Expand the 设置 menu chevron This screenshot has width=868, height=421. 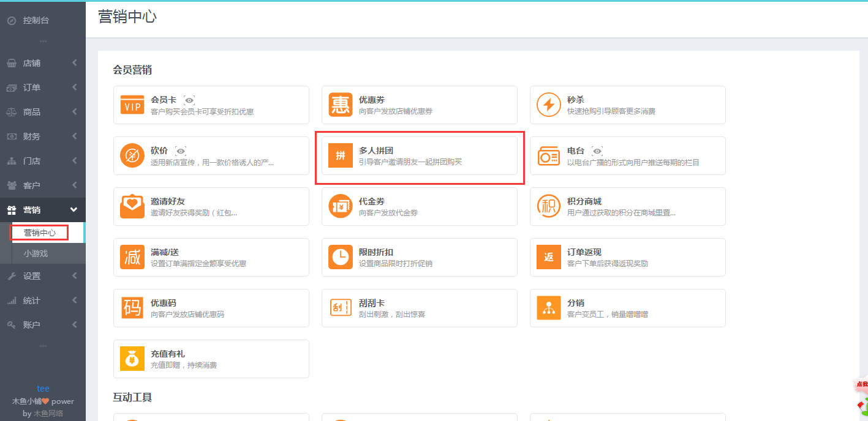74,276
